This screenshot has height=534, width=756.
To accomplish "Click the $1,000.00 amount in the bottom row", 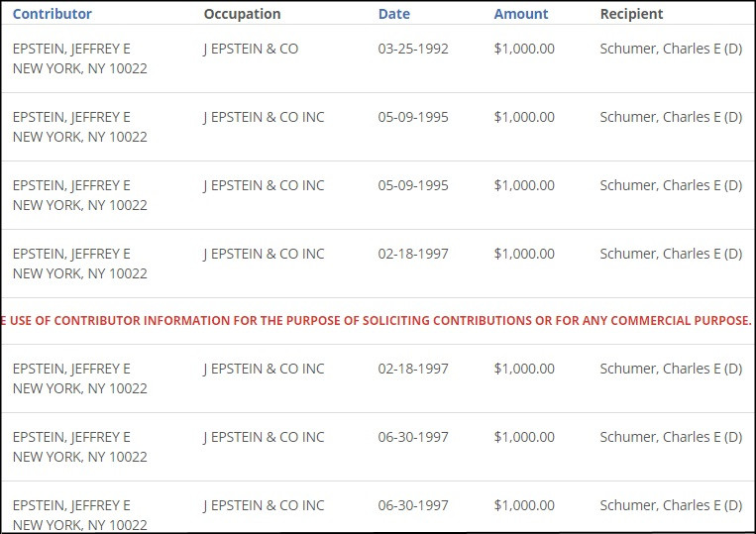I will [x=524, y=505].
